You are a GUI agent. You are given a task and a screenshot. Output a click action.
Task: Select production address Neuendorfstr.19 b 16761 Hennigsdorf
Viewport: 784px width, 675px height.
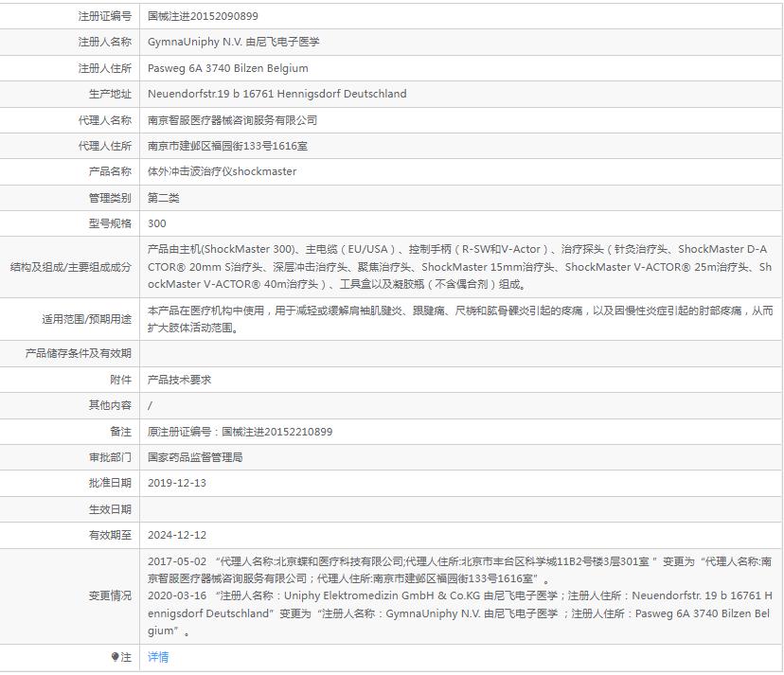pos(277,94)
